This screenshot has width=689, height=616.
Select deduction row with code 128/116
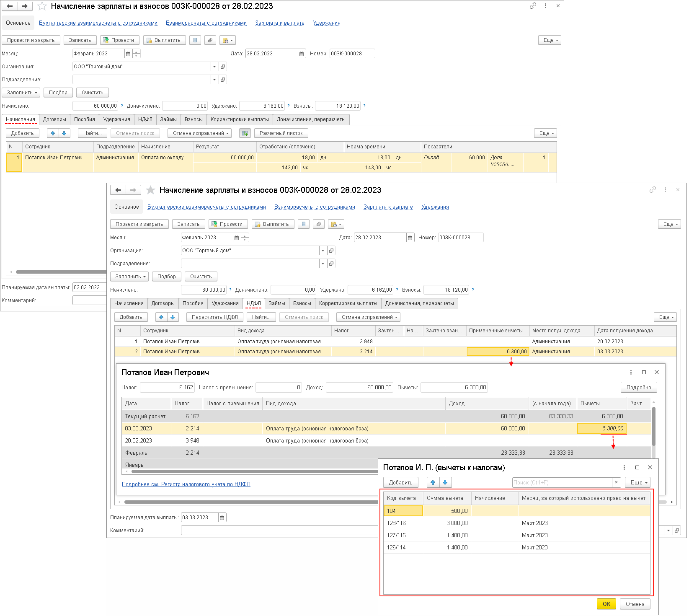pos(517,523)
